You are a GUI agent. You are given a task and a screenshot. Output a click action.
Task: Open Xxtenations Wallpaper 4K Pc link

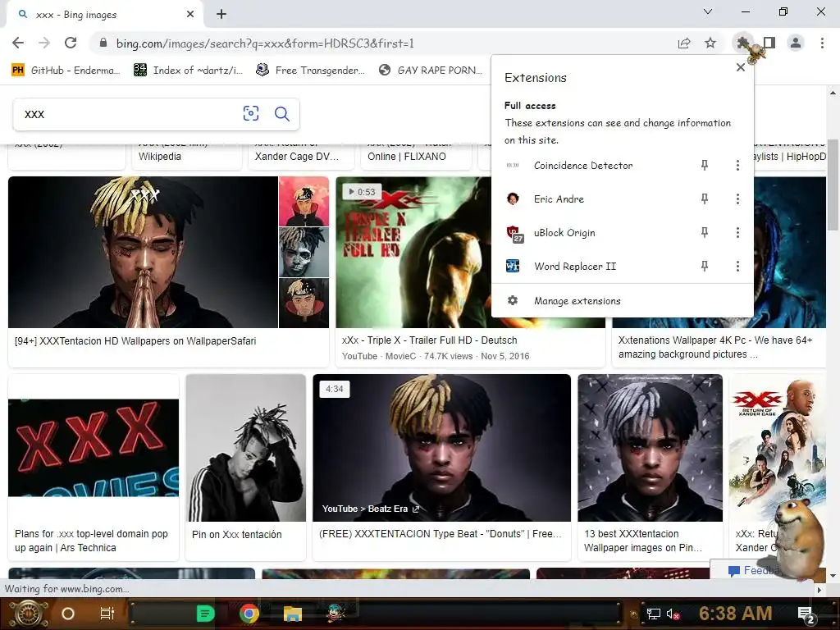(715, 347)
